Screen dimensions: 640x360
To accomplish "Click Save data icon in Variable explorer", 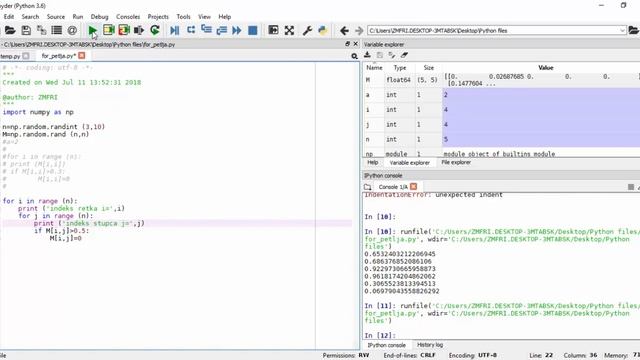I will 380,55.
